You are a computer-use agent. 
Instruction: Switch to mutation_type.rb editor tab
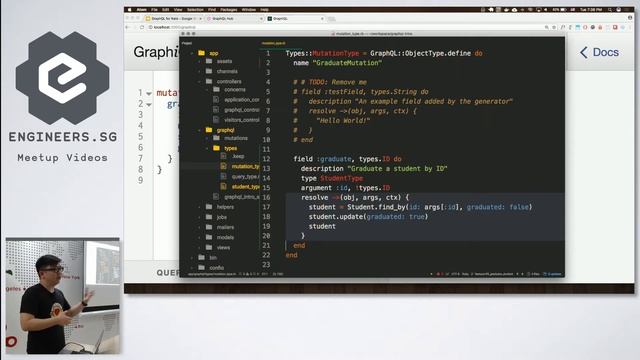point(273,43)
